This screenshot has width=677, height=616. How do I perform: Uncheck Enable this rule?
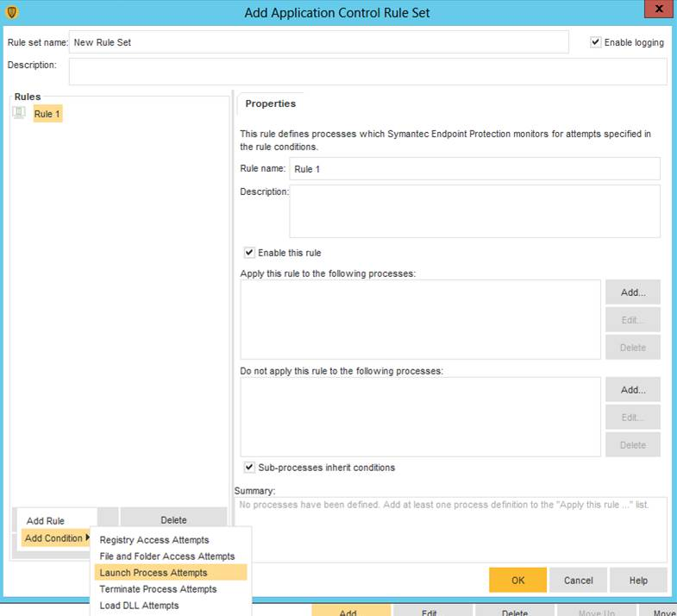click(x=249, y=252)
